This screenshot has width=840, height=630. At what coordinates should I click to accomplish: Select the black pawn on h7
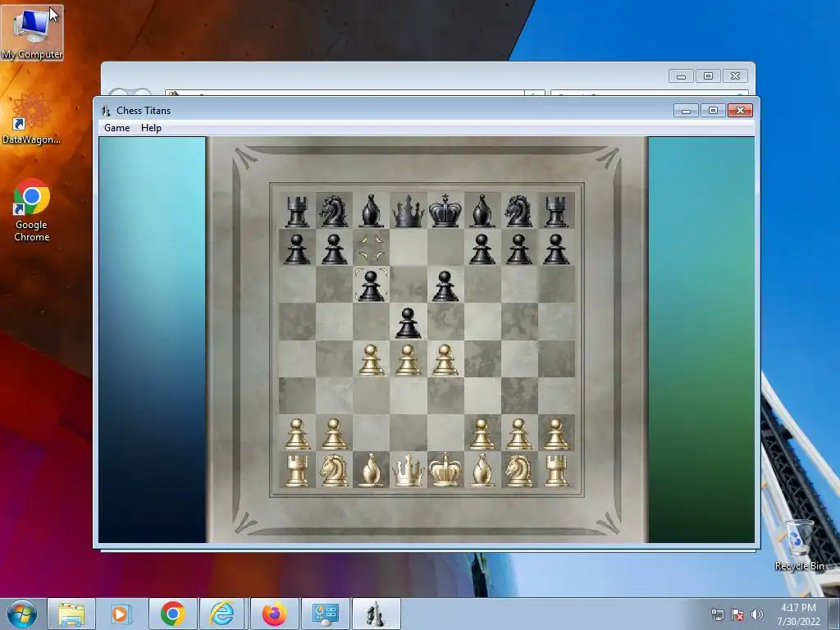[556, 249]
